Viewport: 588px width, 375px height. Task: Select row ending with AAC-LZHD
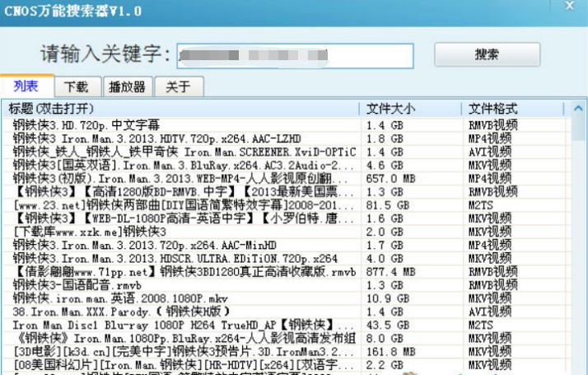[x=287, y=138]
